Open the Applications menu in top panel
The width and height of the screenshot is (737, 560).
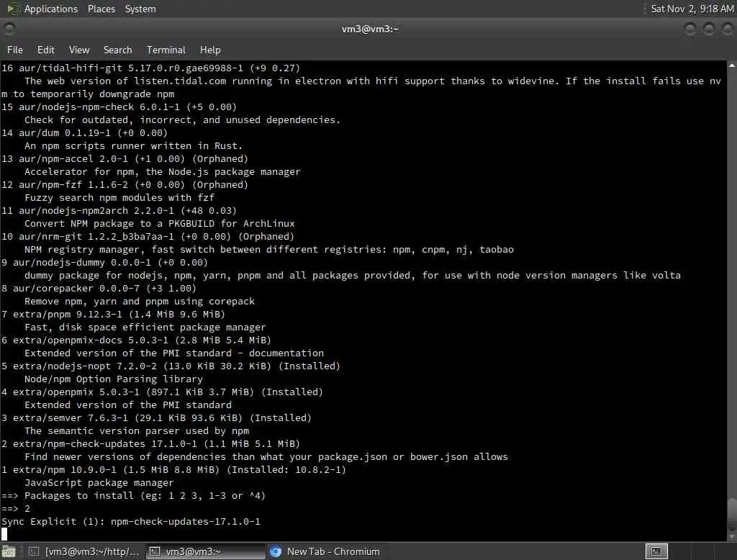(51, 9)
